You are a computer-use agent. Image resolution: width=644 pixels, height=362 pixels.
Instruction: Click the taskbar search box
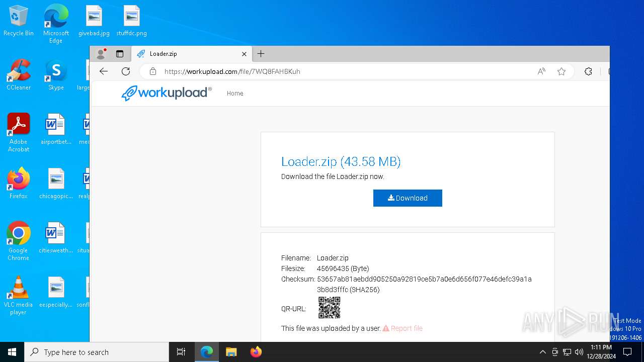97,352
